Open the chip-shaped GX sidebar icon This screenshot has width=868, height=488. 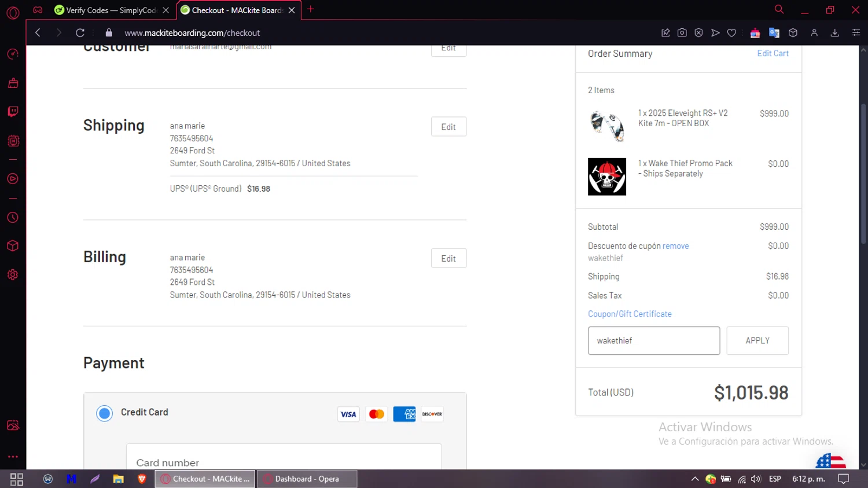pyautogui.click(x=13, y=141)
